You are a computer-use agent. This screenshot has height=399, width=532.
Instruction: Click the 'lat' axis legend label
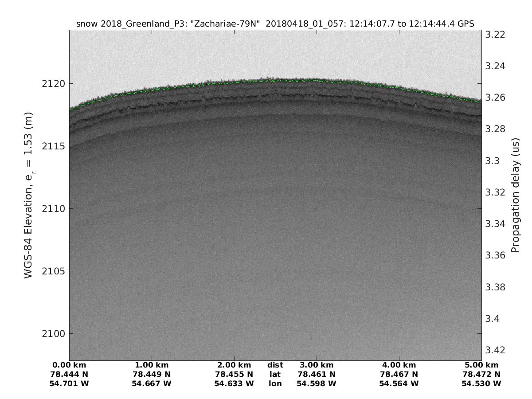(275, 374)
